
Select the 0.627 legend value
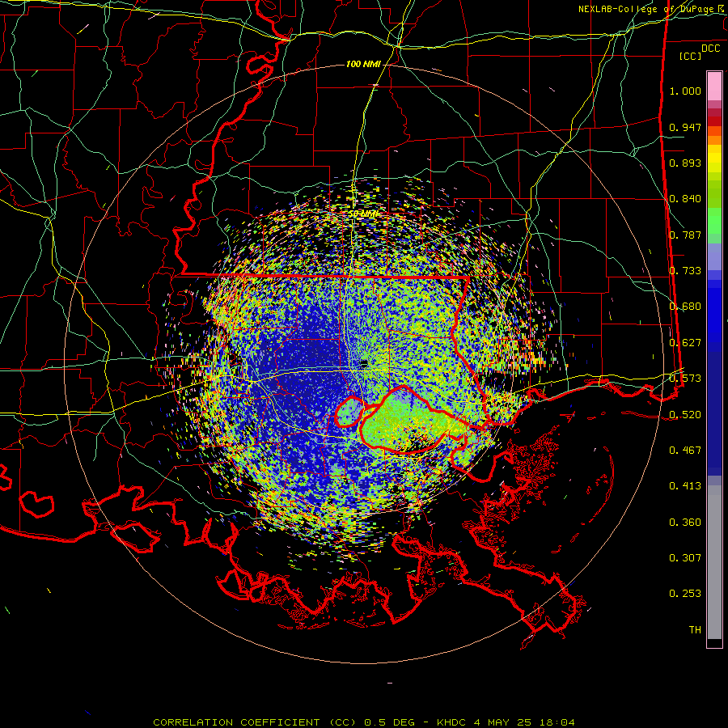click(685, 343)
